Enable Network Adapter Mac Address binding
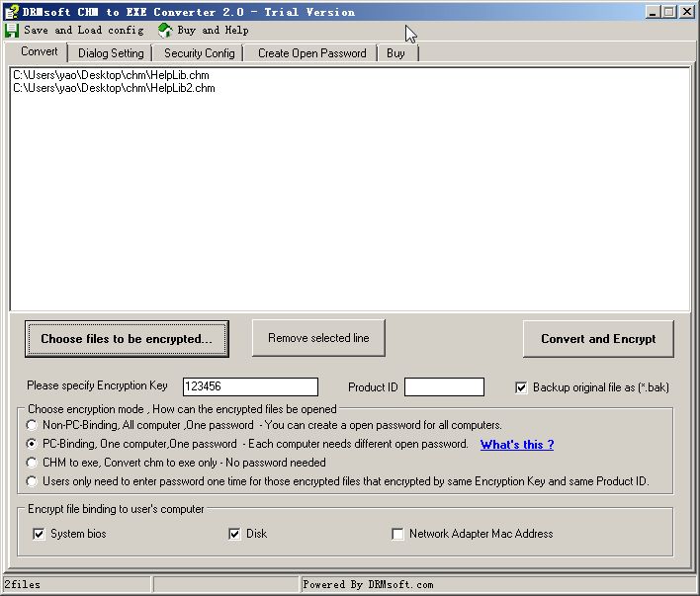This screenshot has height=596, width=700. (397, 534)
